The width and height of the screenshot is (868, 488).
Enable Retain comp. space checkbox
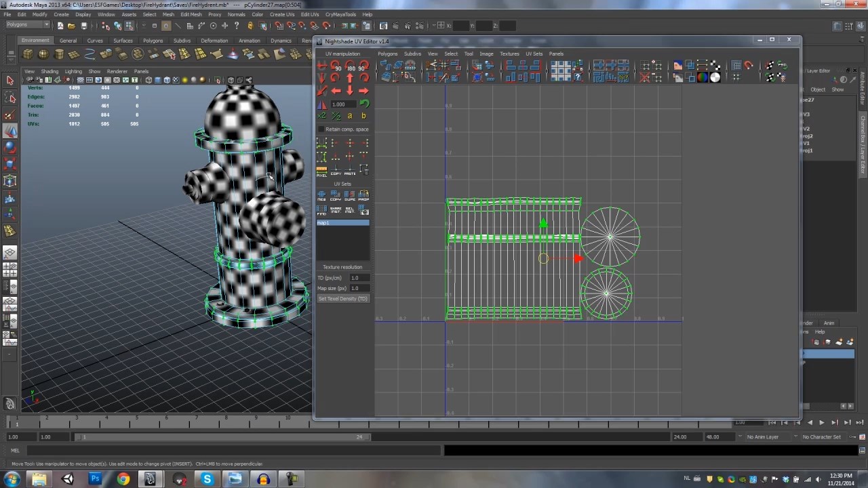point(321,129)
